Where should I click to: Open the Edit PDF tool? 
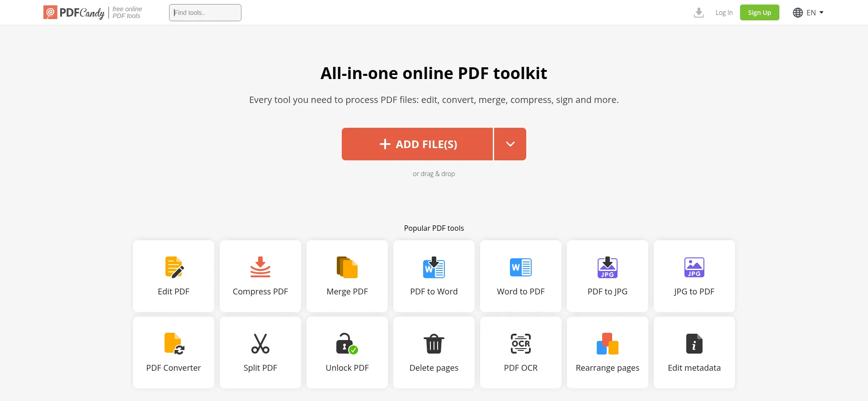(173, 276)
